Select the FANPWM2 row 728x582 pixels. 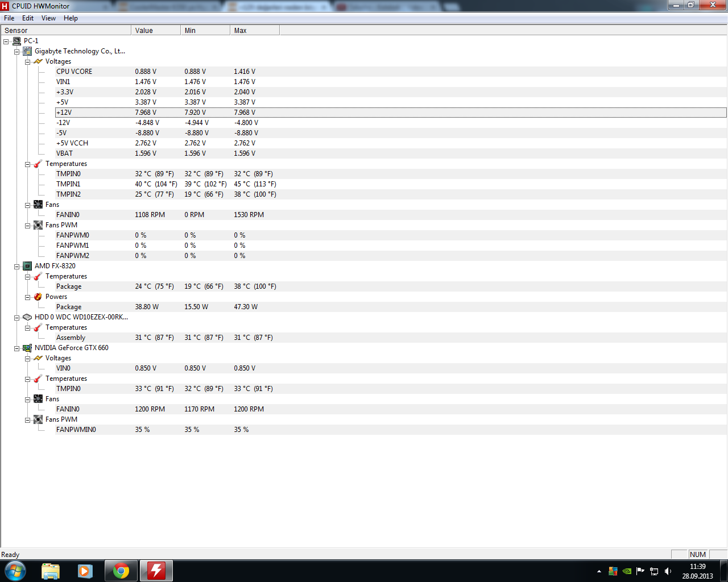click(x=391, y=256)
